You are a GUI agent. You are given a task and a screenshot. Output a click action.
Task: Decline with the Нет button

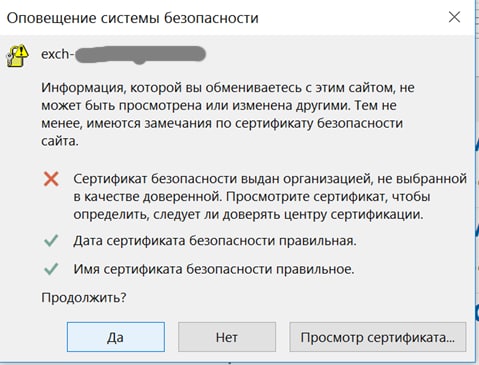coord(227,337)
